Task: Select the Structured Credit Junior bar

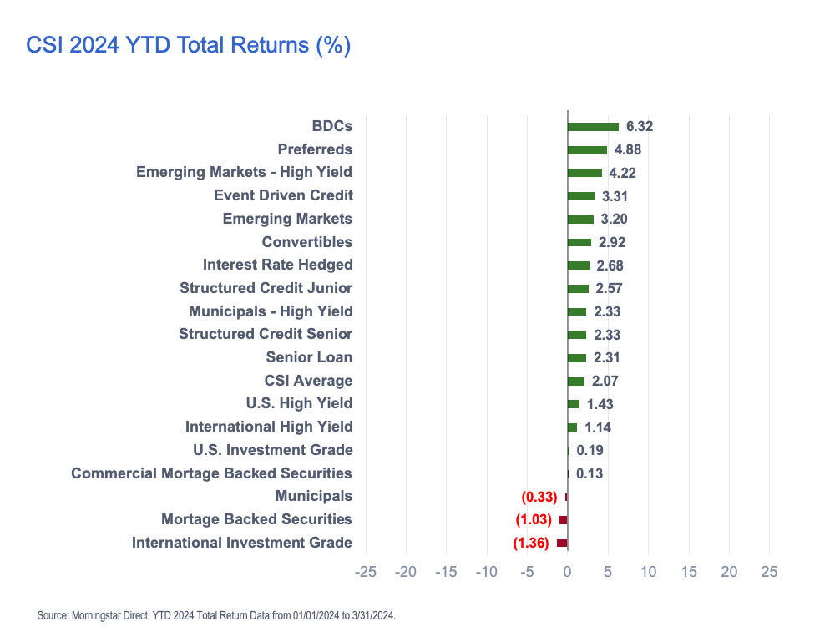Action: [x=578, y=288]
